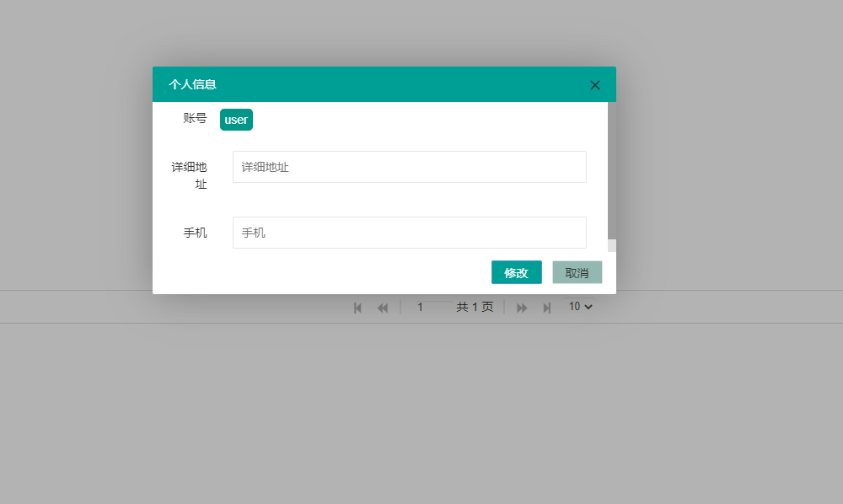Advance to next page using double-arrow icon
This screenshot has width=843, height=504.
click(521, 307)
